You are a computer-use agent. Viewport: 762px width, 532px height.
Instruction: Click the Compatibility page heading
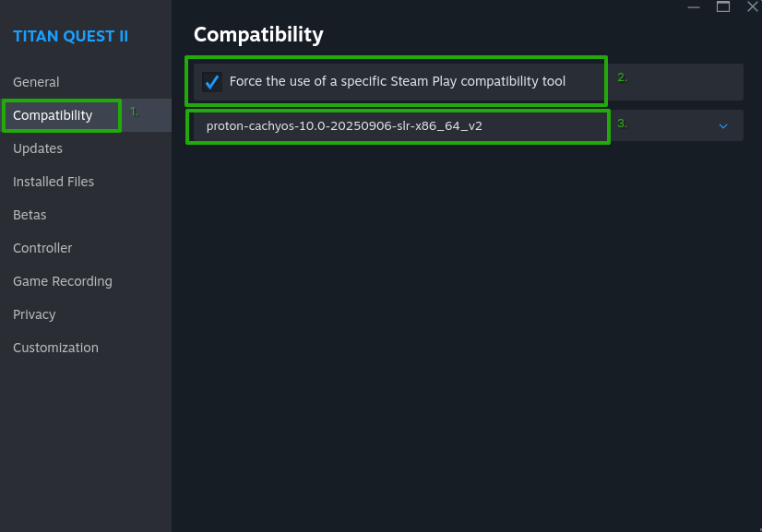[x=257, y=34]
